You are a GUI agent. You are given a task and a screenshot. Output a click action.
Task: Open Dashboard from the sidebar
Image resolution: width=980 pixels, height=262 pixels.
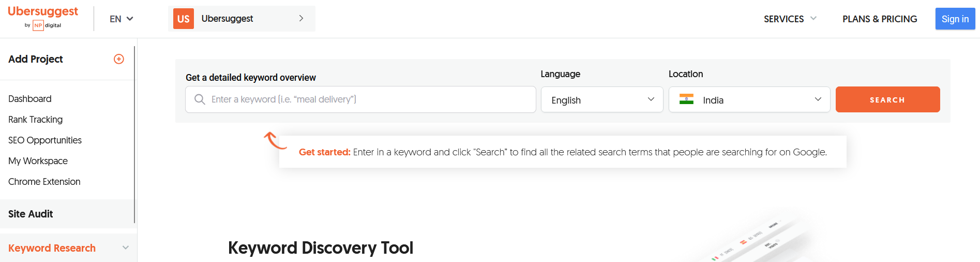tap(30, 99)
